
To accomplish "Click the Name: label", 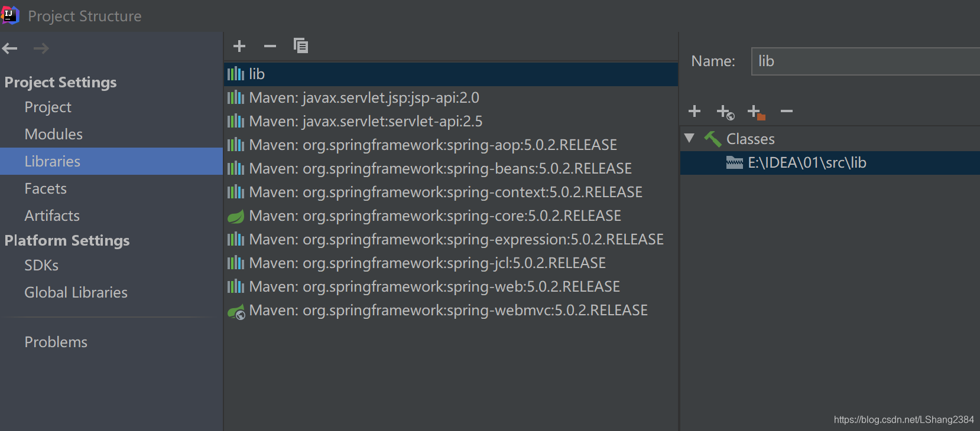I will 713,61.
